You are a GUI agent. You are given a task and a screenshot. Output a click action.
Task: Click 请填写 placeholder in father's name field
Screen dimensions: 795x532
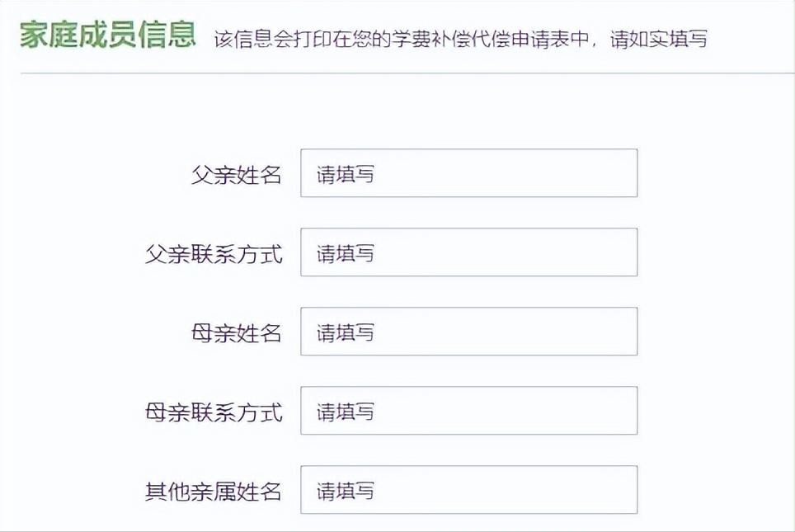(x=346, y=174)
